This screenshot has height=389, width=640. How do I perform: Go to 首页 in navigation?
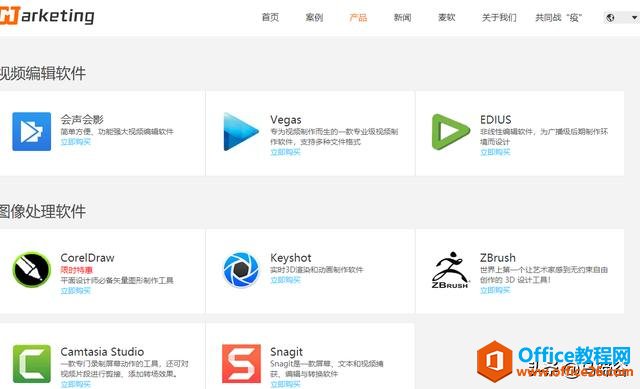pyautogui.click(x=270, y=17)
